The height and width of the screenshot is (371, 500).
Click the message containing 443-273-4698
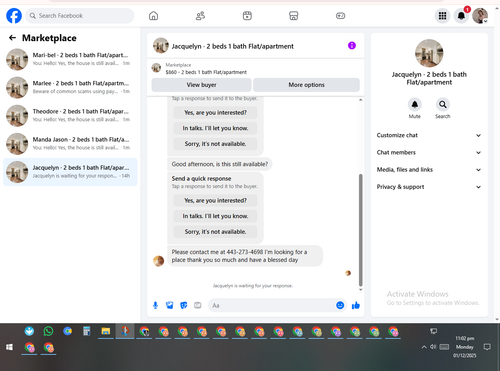(245, 256)
